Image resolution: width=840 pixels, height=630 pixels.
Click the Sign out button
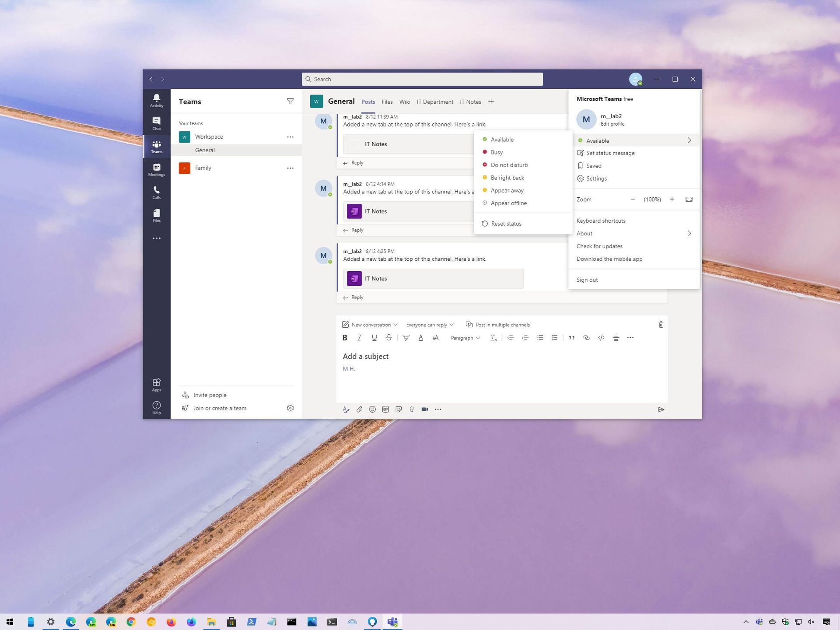coord(587,279)
